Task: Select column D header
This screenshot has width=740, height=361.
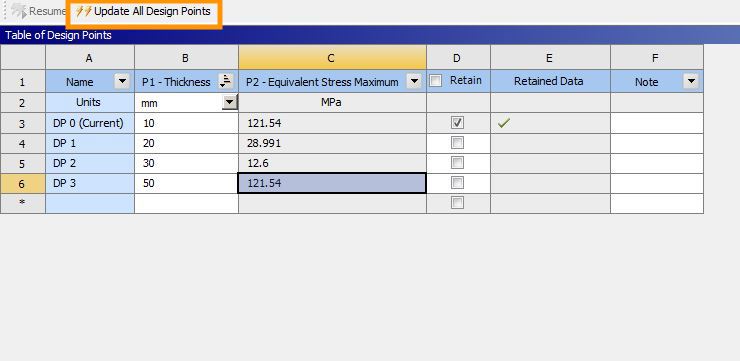Action: [x=458, y=58]
